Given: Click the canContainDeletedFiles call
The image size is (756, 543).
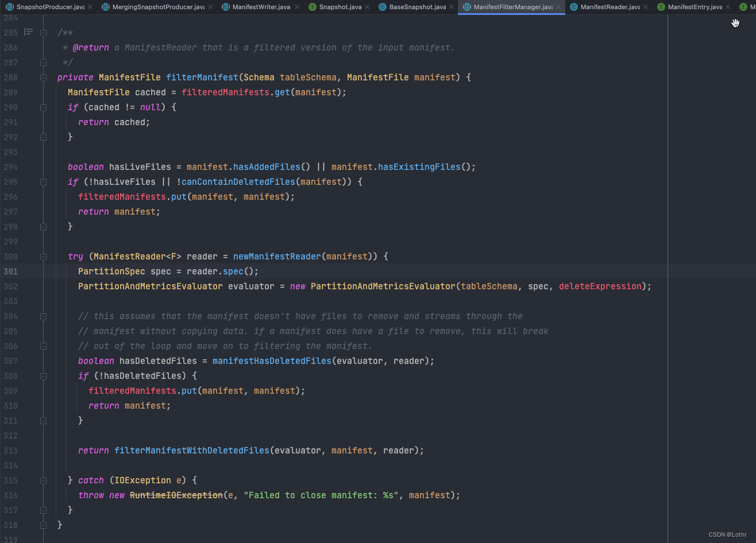Looking at the screenshot, I should point(238,182).
